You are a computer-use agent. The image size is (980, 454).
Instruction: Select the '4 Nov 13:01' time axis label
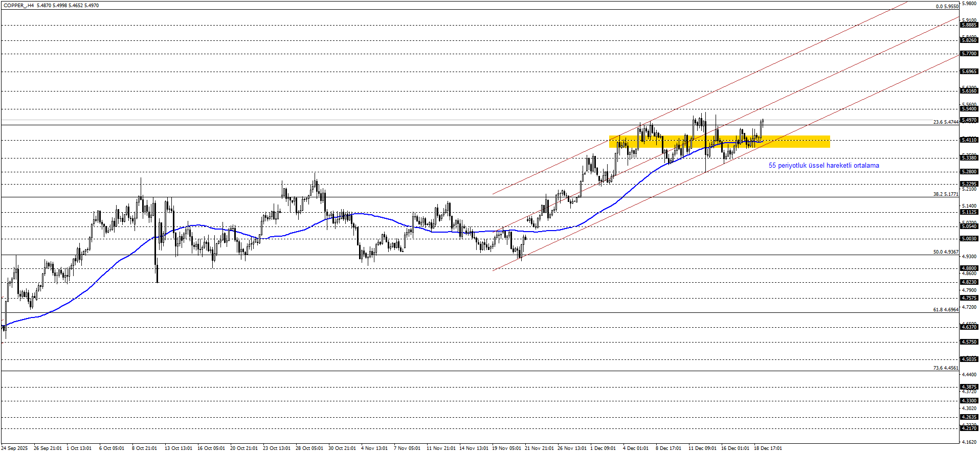tap(374, 448)
